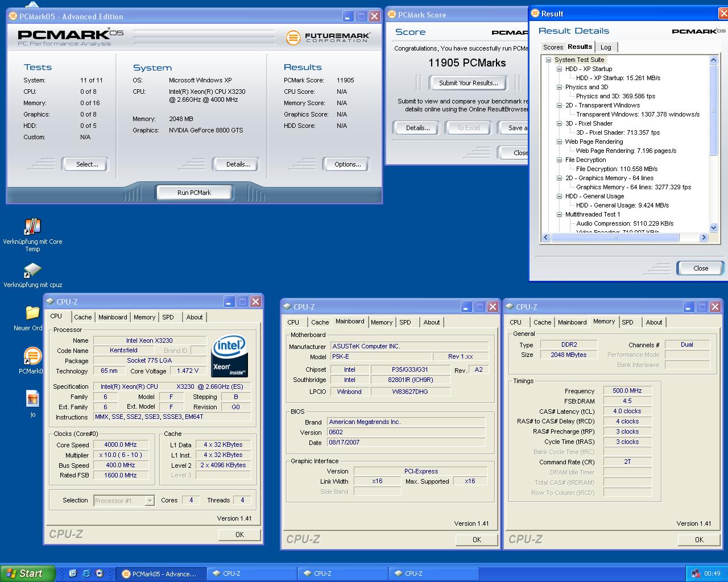This screenshot has height=582, width=728.
Task: Launch Internet Explorer from quick launch
Action: pyautogui.click(x=86, y=573)
